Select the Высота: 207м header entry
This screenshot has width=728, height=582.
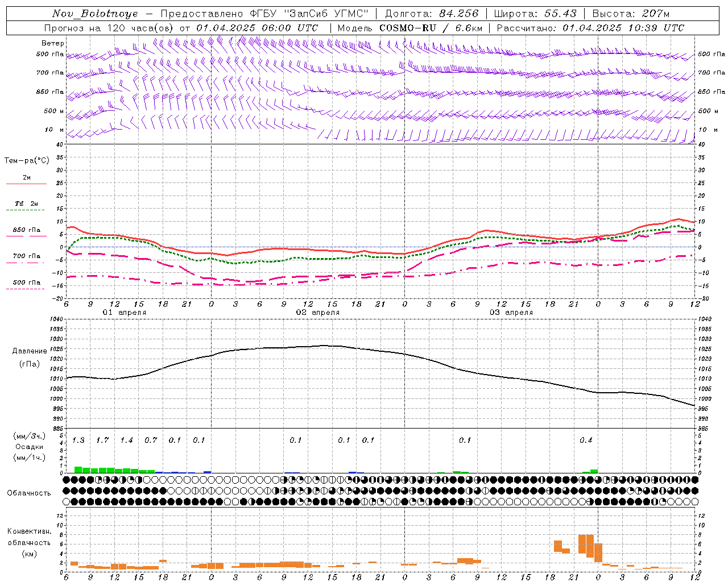point(631,14)
